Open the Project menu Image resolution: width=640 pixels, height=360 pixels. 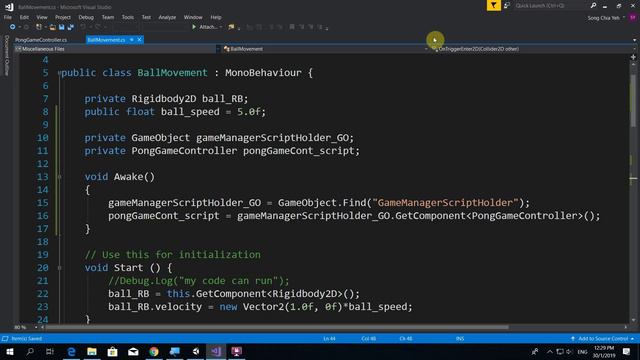[x=62, y=17]
